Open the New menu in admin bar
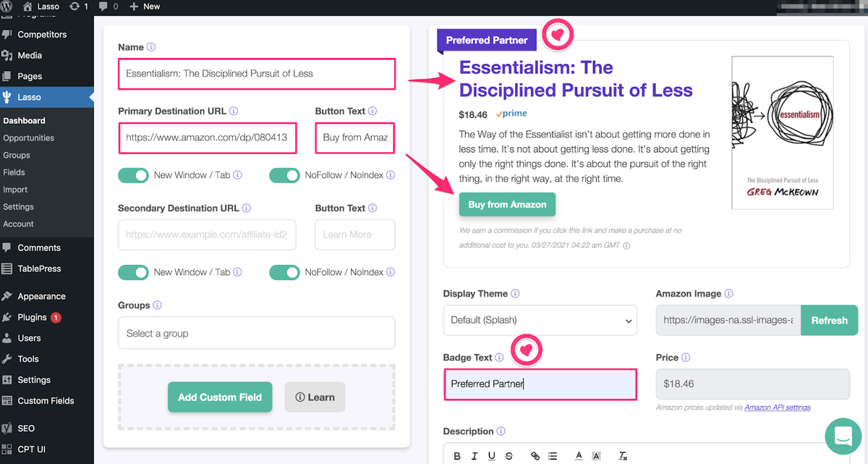 click(x=145, y=7)
